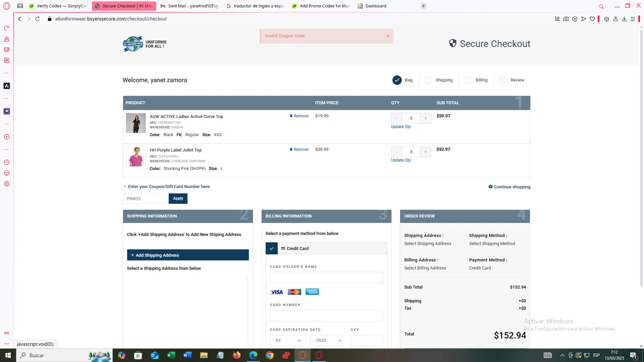Switch to the Verify Codes — SimplyCodes tab
Viewport: 644px width, 362px height.
58,6
